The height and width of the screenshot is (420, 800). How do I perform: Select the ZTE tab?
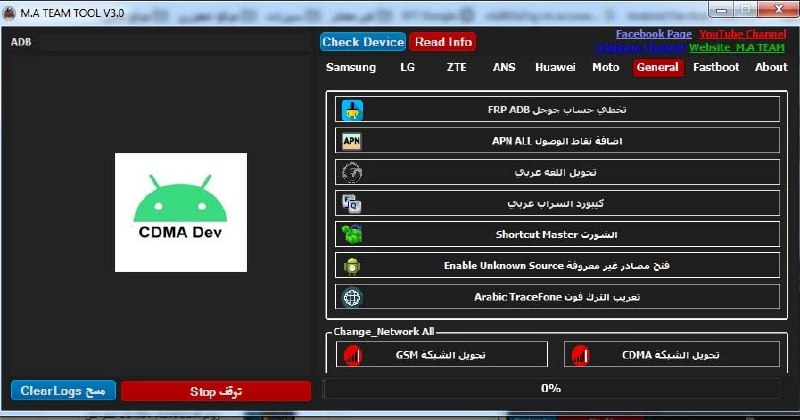pos(456,67)
